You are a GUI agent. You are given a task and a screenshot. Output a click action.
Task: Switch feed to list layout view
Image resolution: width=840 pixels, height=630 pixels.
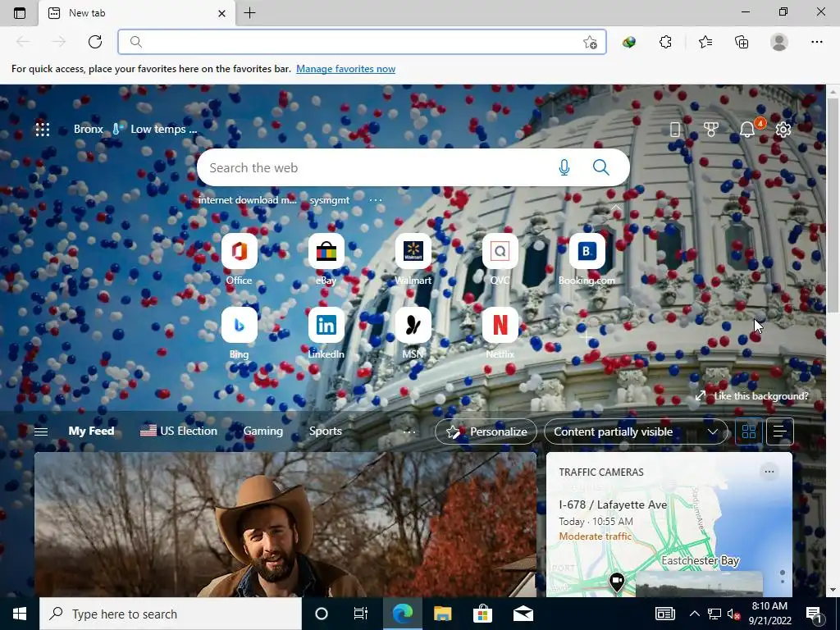(x=780, y=431)
